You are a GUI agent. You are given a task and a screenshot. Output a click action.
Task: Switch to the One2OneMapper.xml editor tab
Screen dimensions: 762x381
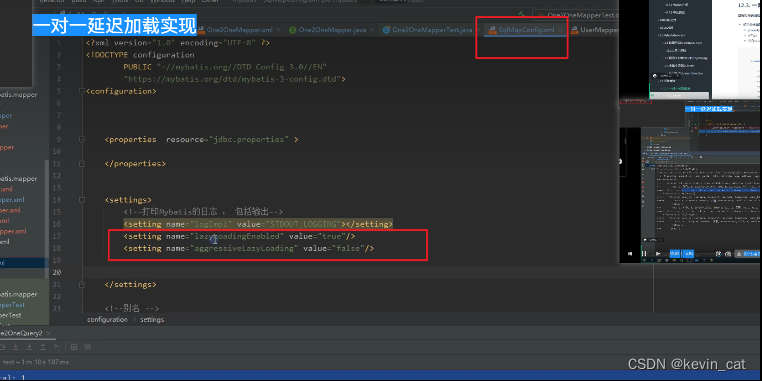coord(239,30)
